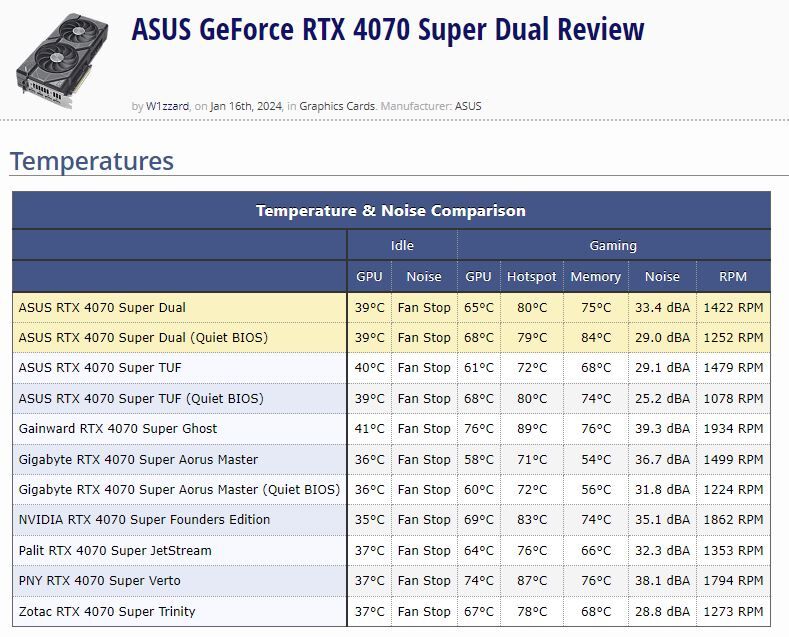This screenshot has width=789, height=637.
Task: Open the Graphics Cards category link
Action: pyautogui.click(x=337, y=106)
